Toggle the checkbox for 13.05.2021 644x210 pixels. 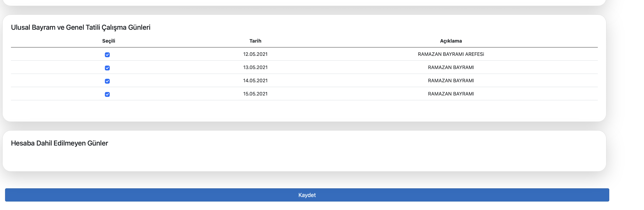click(107, 68)
